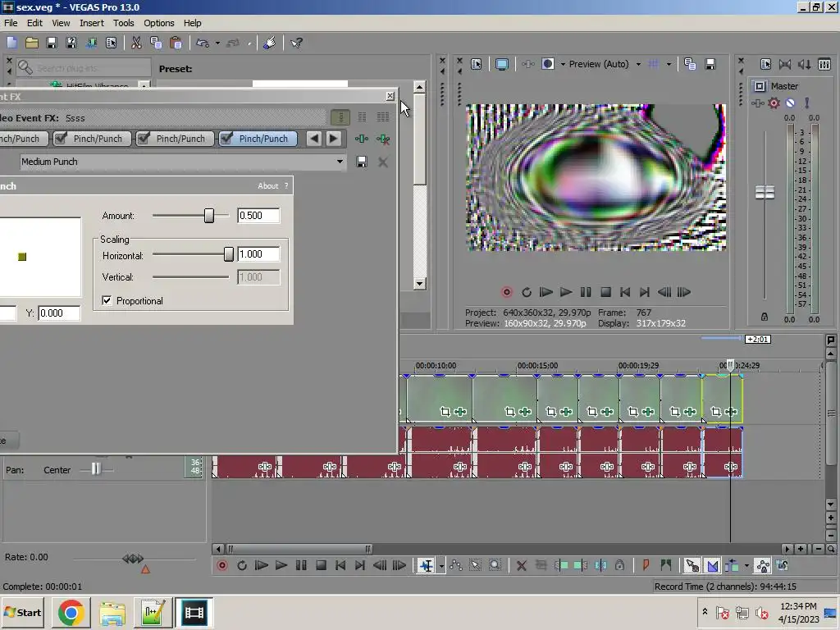Toggle Automatic Crossfades button
The height and width of the screenshot is (630, 840).
tap(713, 565)
